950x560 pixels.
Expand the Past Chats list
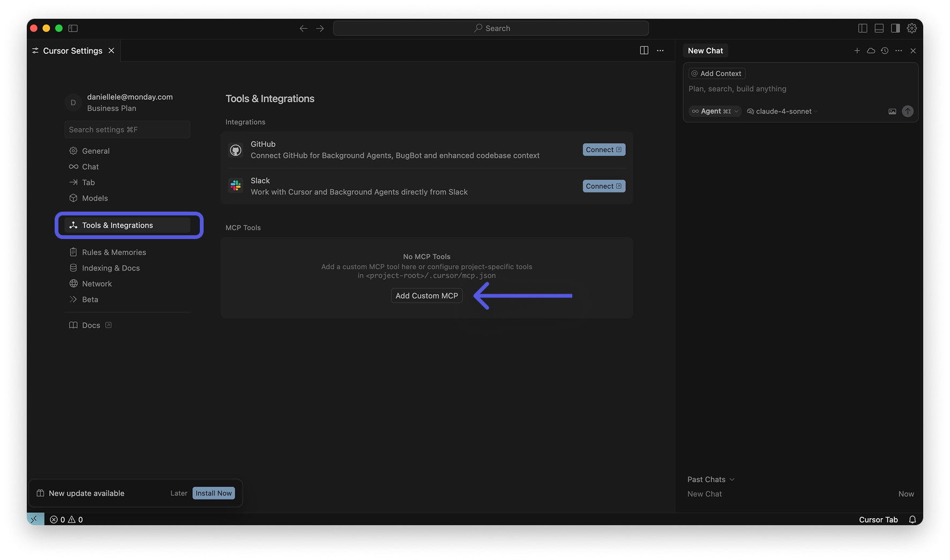(x=710, y=479)
